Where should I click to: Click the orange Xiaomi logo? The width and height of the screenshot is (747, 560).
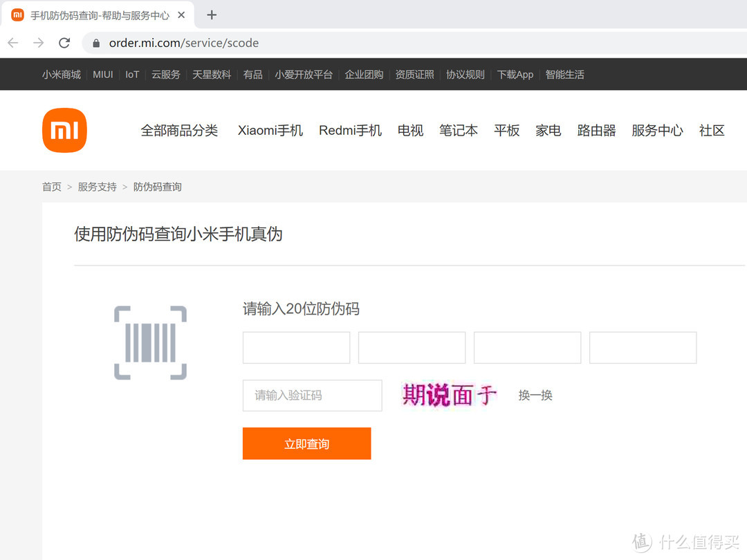65,131
